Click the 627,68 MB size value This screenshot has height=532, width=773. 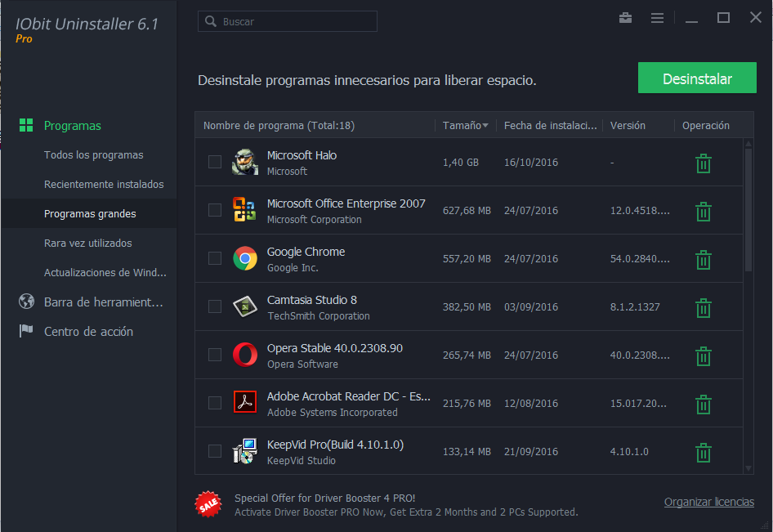click(x=467, y=211)
